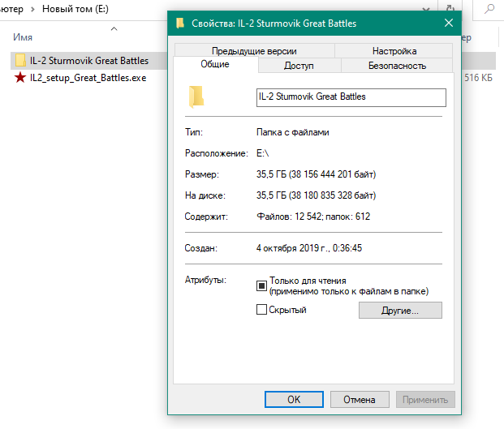The height and width of the screenshot is (429, 504).
Task: Click the 516 КБ file size in Explorer
Action: (x=478, y=78)
